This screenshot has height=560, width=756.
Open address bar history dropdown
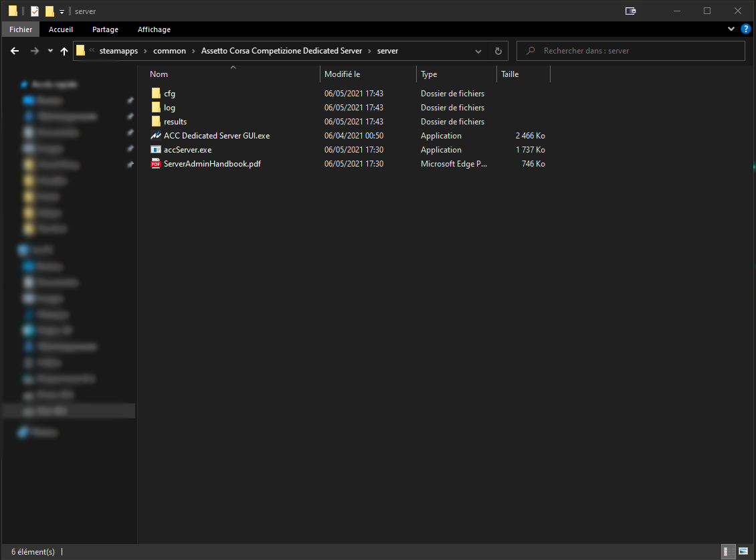[478, 51]
